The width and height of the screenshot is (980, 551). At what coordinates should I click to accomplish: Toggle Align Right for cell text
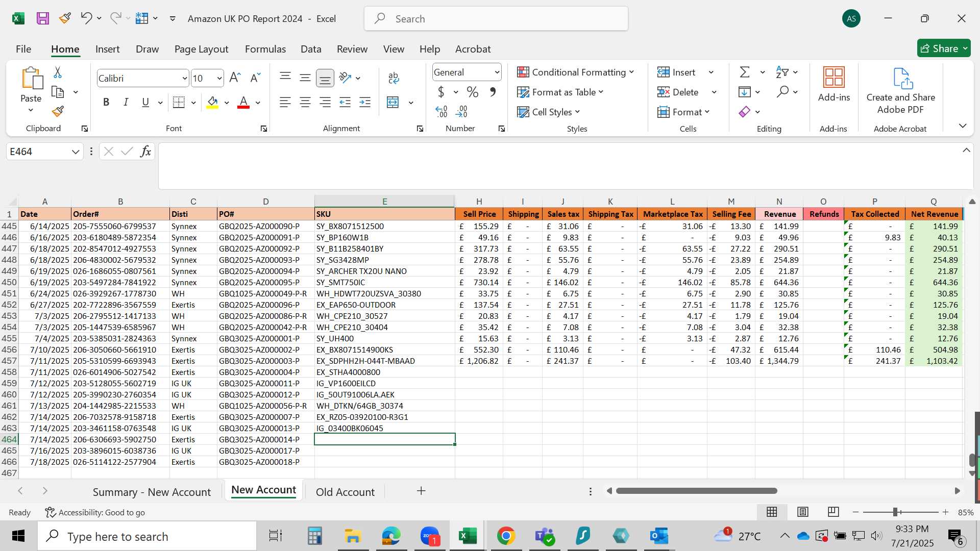325,102
